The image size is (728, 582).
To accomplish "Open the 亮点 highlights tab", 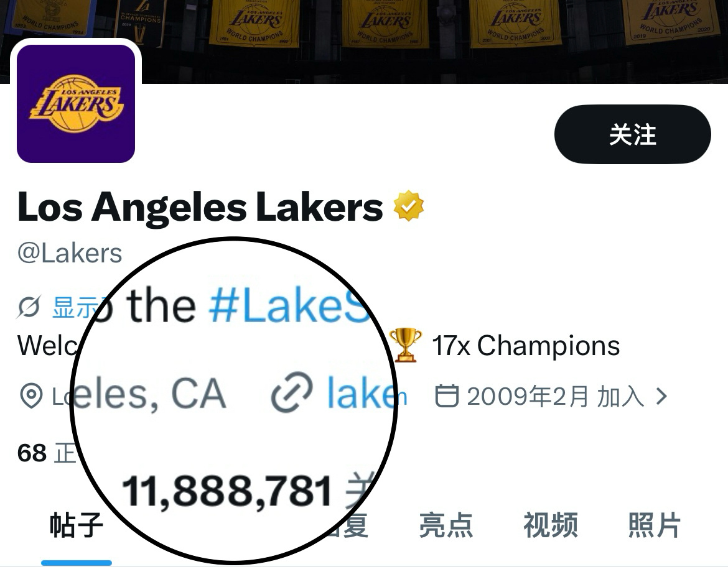I will [x=446, y=525].
